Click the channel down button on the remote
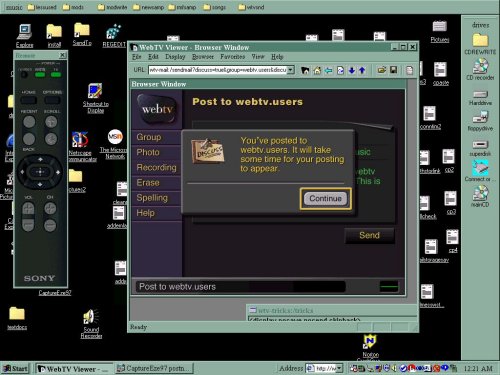 click(50, 225)
